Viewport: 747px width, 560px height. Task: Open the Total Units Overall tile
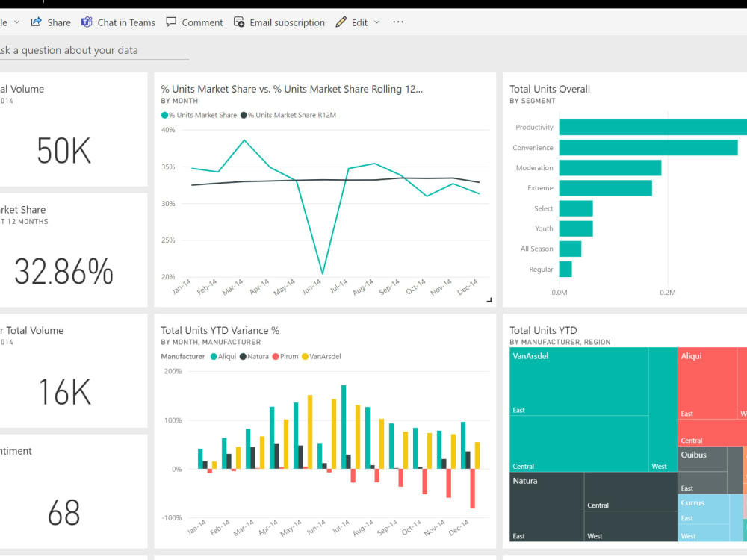[550, 88]
